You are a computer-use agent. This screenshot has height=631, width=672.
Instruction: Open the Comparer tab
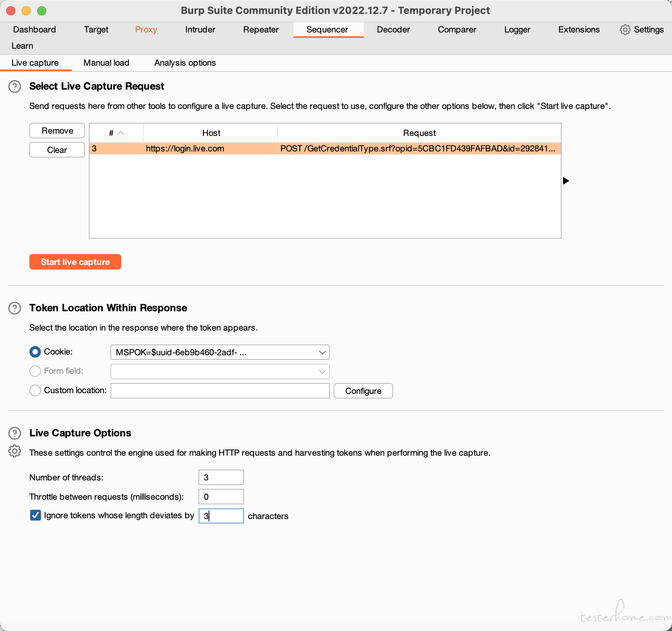pos(457,30)
